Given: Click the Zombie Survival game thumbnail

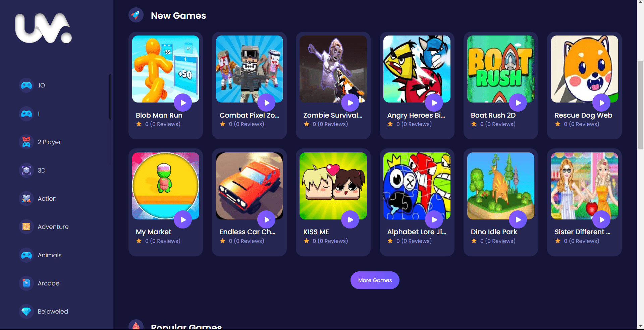Looking at the screenshot, I should pyautogui.click(x=333, y=69).
